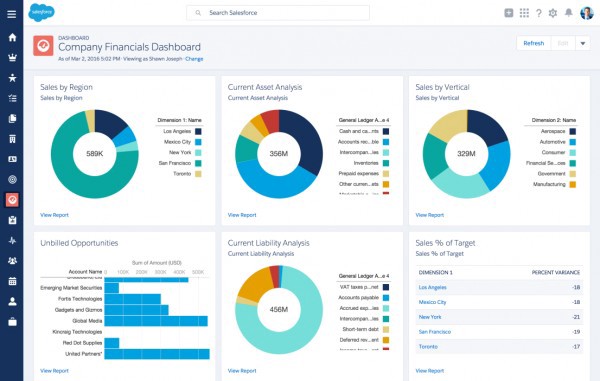Click the Salesforce cloud logo
Image resolution: width=600 pixels, height=381 pixels.
[x=41, y=13]
